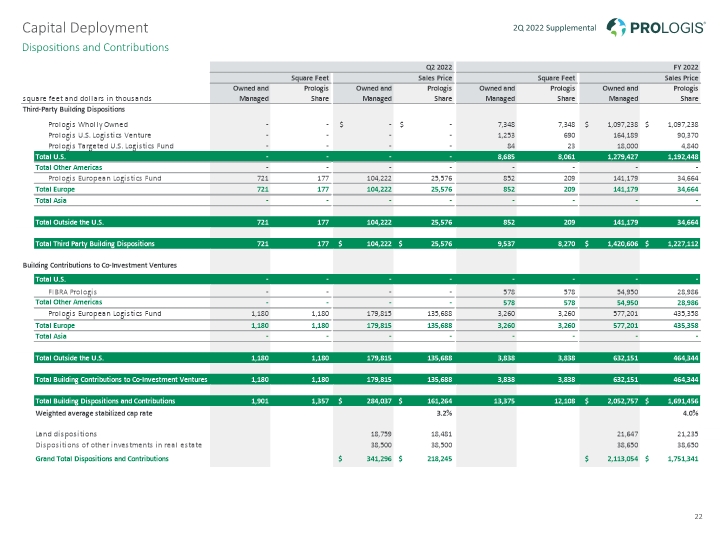The image size is (720, 540).
Task: Click the 4,840 Targeted U.S. Logistics Fund share
Action: [689, 146]
